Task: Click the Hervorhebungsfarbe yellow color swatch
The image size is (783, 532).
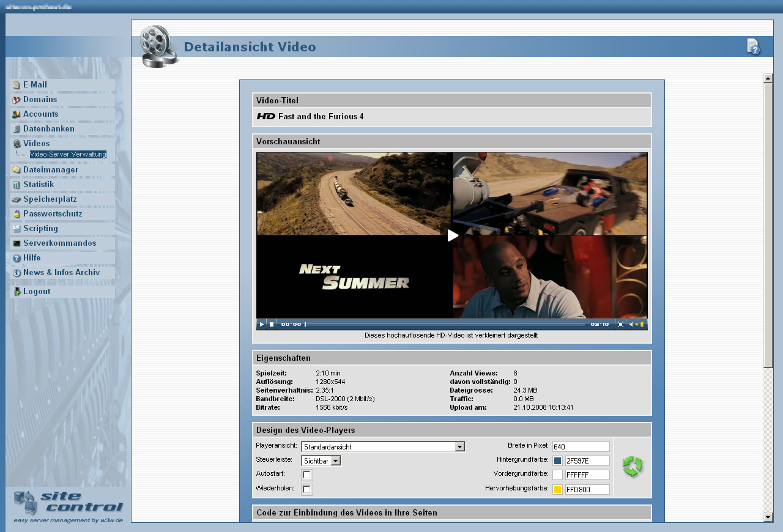Action: click(557, 490)
